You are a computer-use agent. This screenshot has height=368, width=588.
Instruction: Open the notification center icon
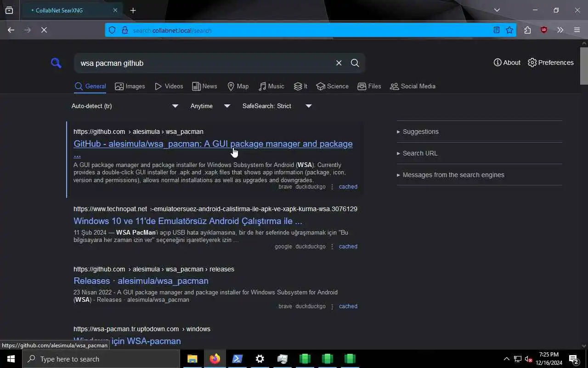[x=574, y=359]
